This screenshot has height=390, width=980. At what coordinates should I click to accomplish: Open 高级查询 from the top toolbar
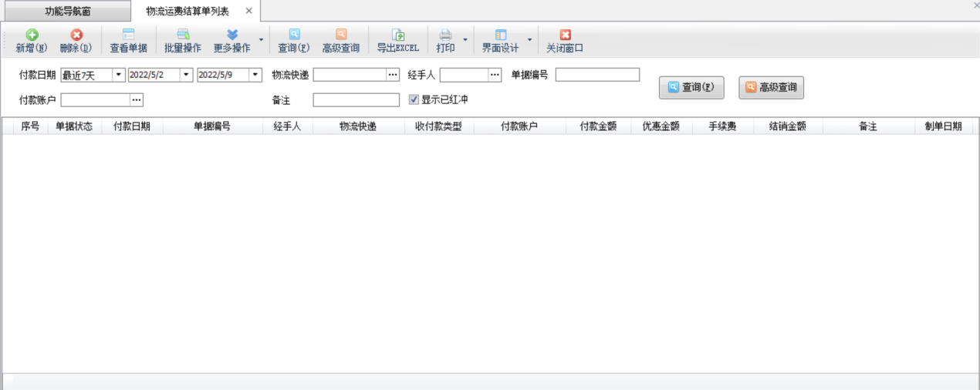(340, 35)
